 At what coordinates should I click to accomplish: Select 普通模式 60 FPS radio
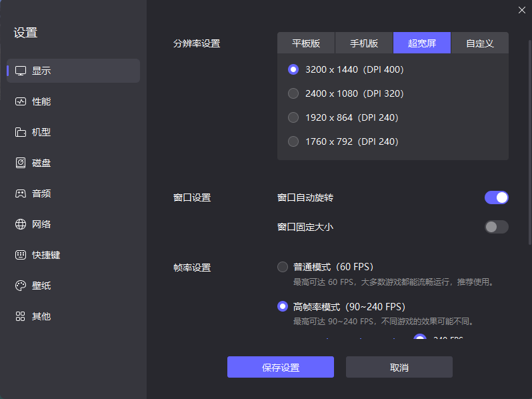[283, 267]
